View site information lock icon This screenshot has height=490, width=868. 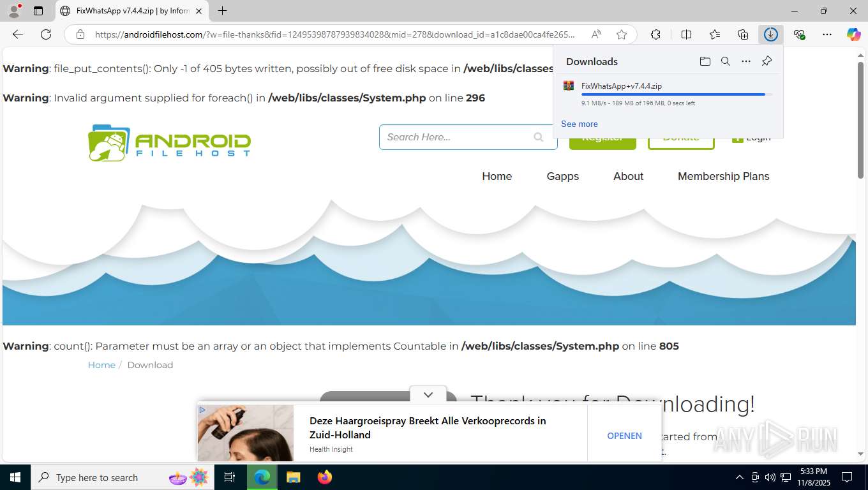pos(80,34)
